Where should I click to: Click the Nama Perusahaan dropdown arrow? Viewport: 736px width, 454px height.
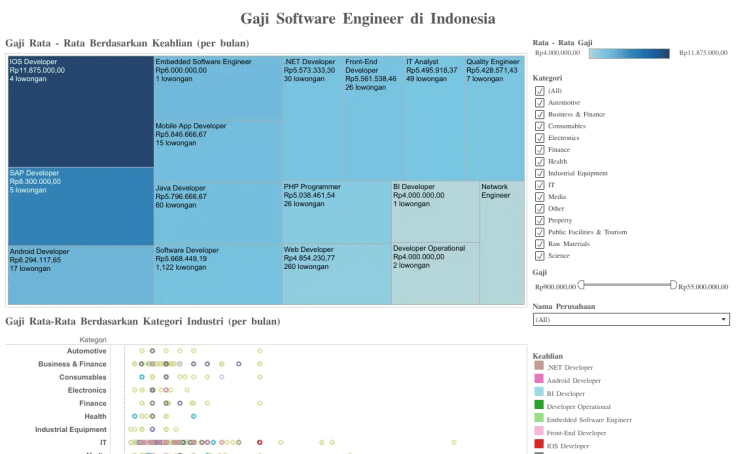click(x=723, y=320)
